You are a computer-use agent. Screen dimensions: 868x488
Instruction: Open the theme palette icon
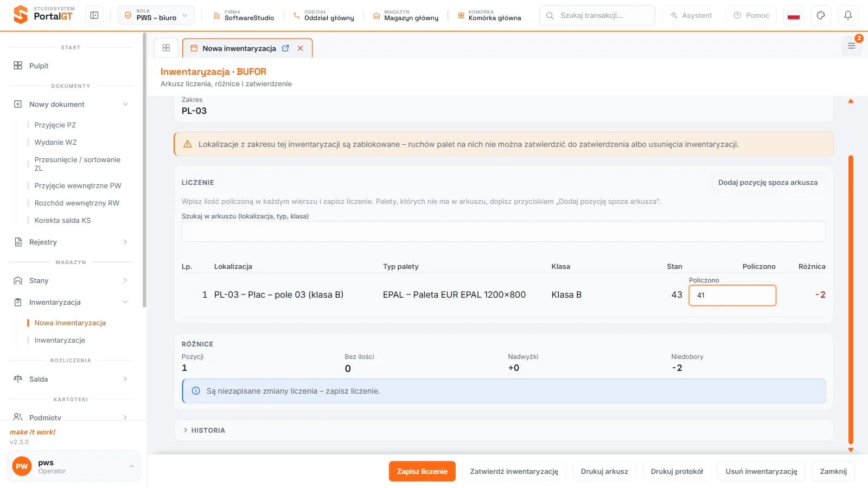coord(821,15)
